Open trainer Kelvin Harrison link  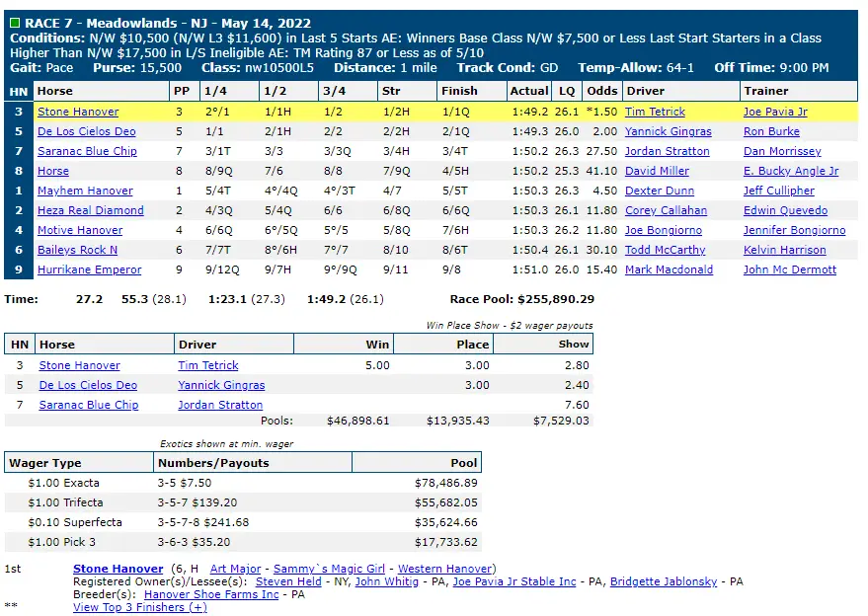pos(784,250)
